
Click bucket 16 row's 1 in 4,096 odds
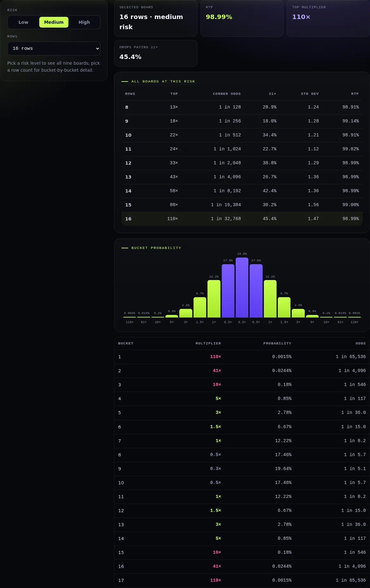[352, 566]
